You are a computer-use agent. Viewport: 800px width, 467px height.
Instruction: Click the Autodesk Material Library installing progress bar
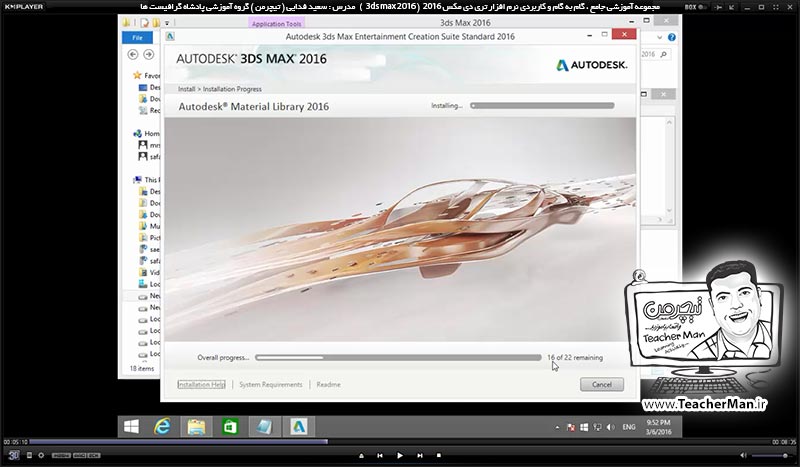tap(542, 106)
